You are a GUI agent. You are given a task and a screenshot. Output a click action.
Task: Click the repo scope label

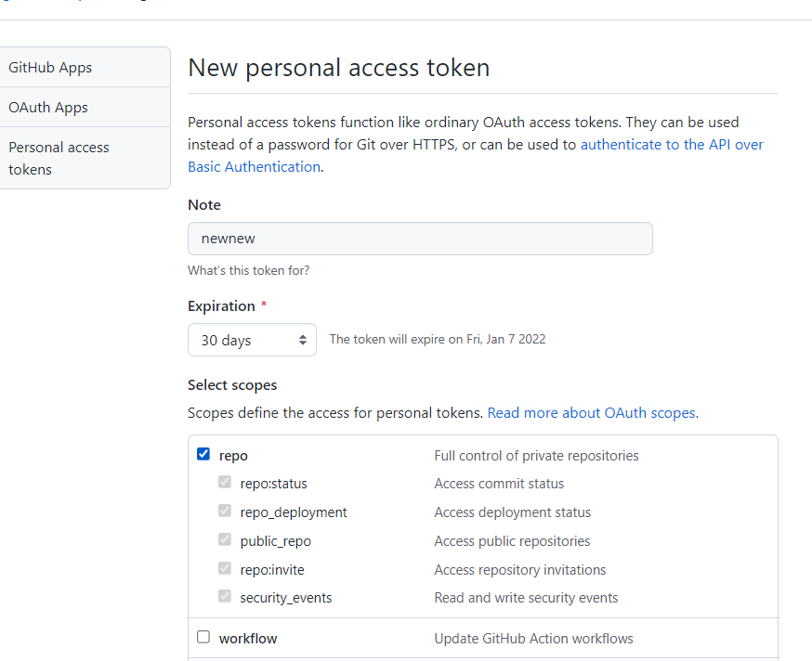[233, 456]
